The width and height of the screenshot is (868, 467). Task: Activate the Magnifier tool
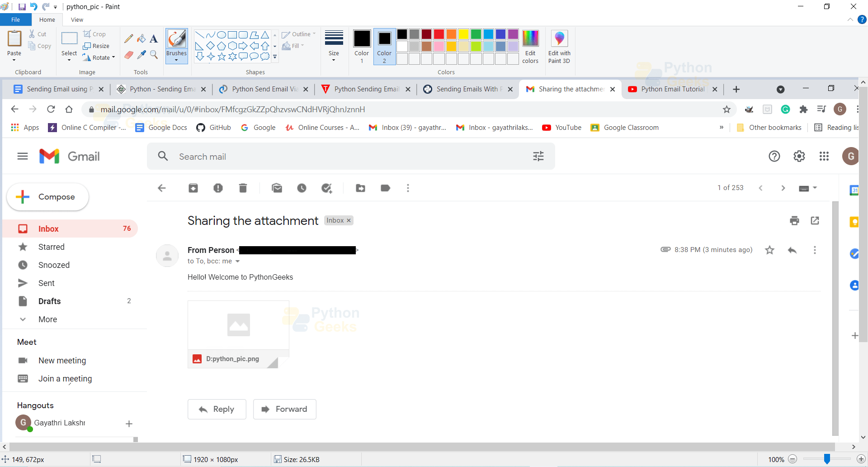[x=154, y=55]
